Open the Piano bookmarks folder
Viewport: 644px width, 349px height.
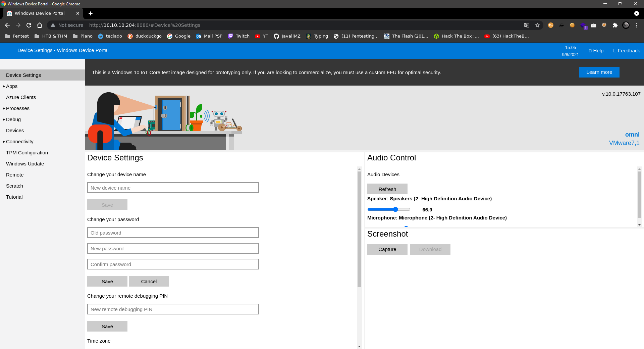pyautogui.click(x=83, y=36)
